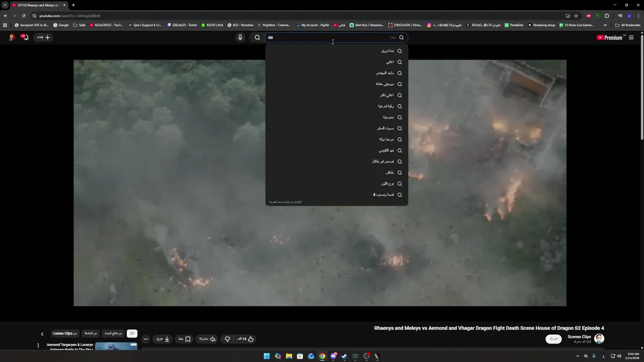Dislike the video with thumbs down
Viewport: 644px width, 362px height.
(x=227, y=339)
